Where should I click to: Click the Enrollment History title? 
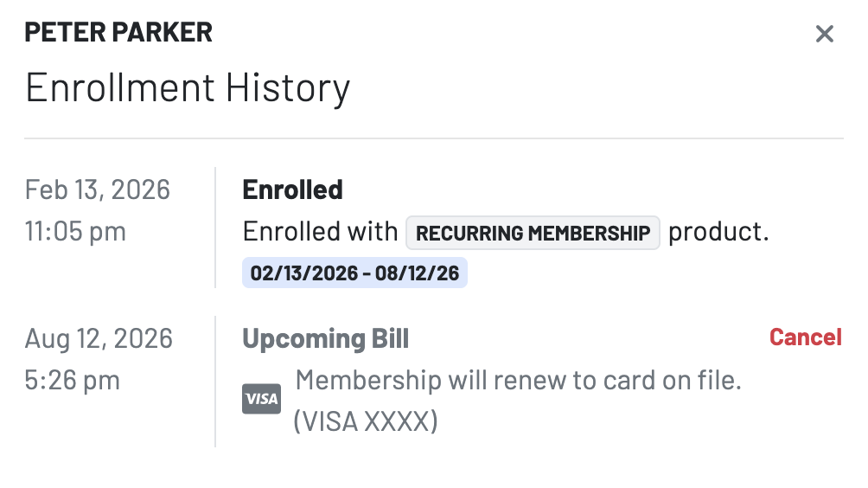coord(188,87)
